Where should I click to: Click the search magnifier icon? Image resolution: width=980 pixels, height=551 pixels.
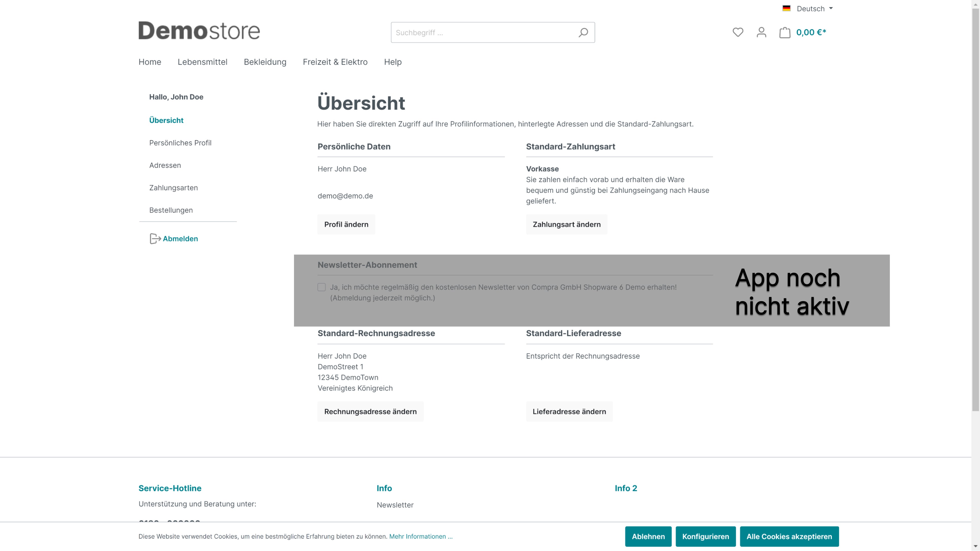(x=583, y=32)
